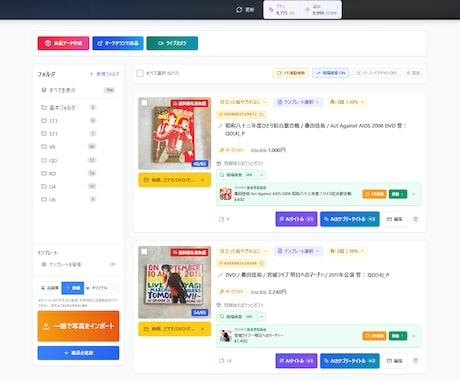This screenshot has width=460, height=380.
Task: Select the blue 標準 quality option
Action: tap(73, 288)
